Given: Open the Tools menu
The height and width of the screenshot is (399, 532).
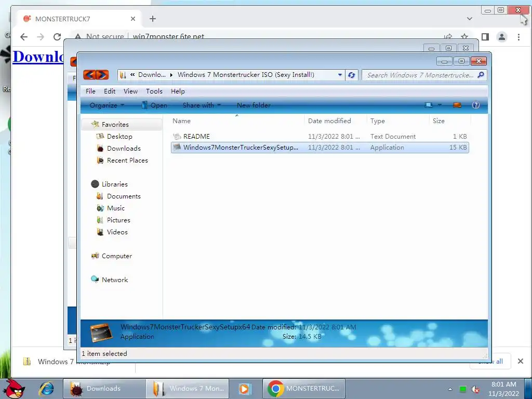Looking at the screenshot, I should coord(154,91).
